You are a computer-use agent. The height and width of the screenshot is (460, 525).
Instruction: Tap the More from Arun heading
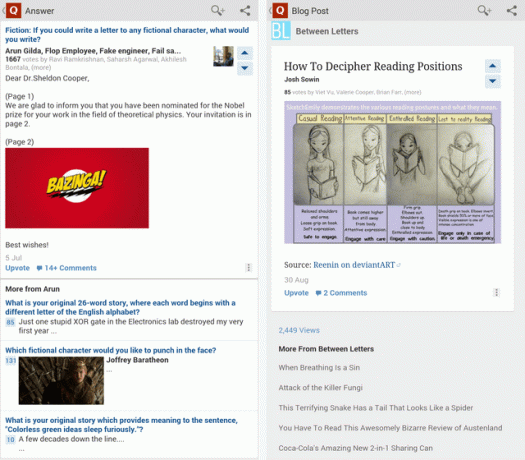click(x=32, y=289)
